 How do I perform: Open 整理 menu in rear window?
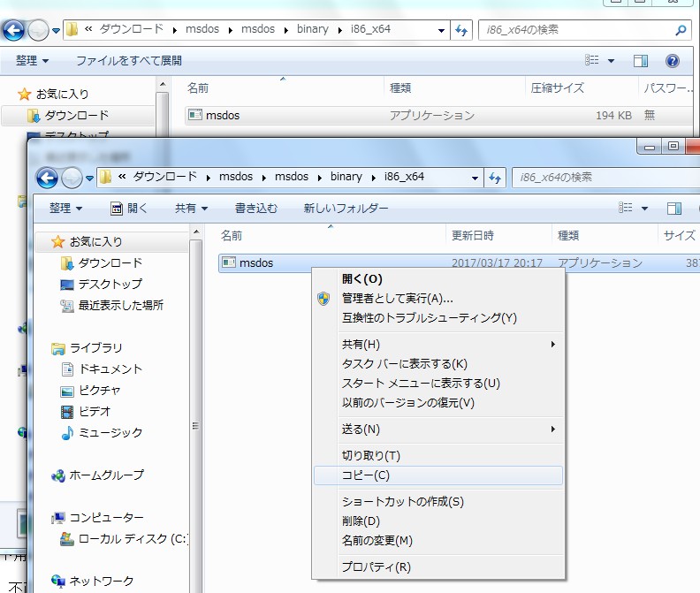pos(32,60)
